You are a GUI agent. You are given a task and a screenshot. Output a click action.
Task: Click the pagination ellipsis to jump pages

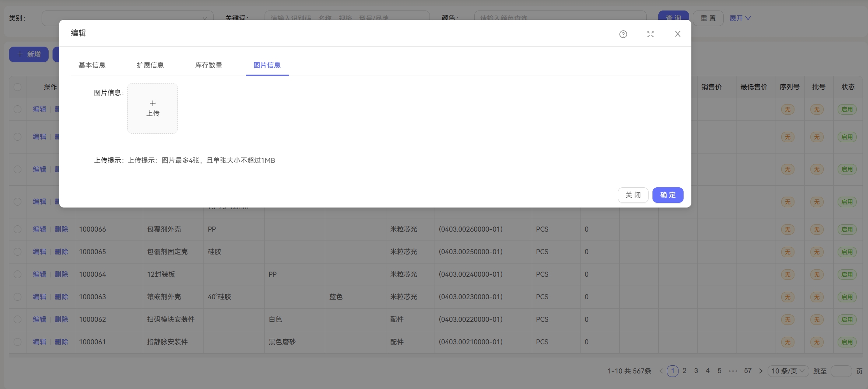click(733, 371)
